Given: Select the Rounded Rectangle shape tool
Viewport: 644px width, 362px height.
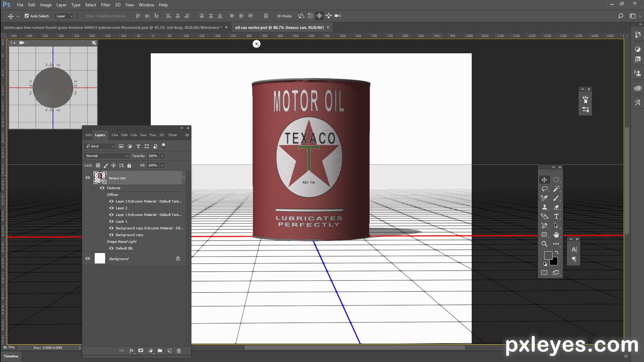Looking at the screenshot, I should (x=544, y=235).
